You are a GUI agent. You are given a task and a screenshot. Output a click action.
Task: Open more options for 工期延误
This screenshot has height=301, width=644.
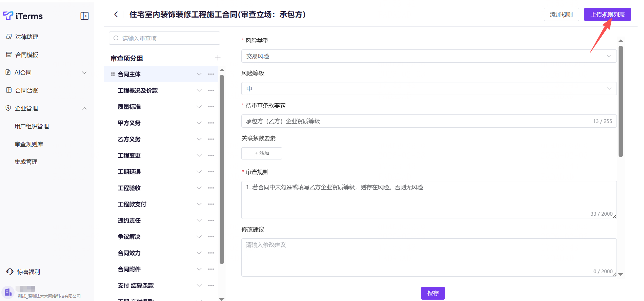click(211, 172)
